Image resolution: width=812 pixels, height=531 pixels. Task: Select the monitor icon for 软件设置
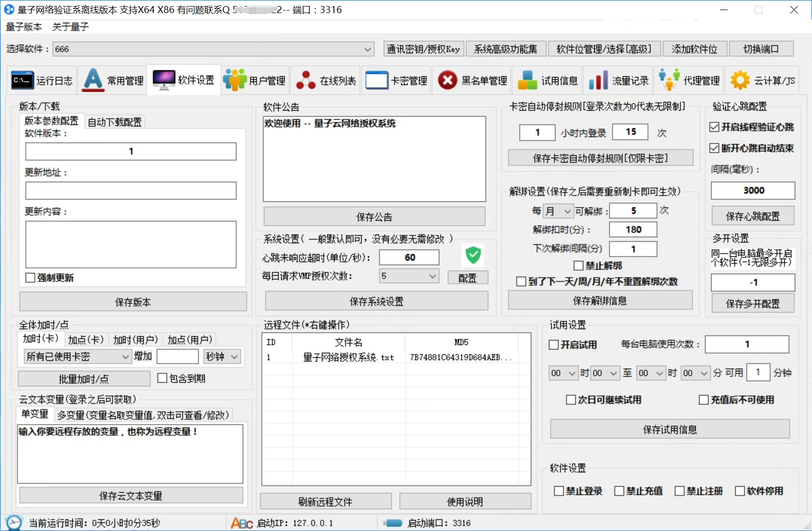[164, 80]
